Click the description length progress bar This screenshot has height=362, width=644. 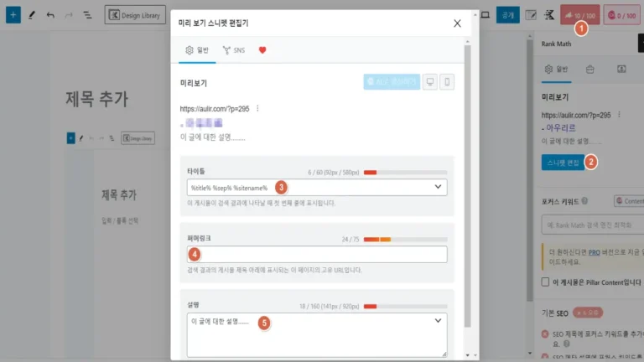(405, 306)
